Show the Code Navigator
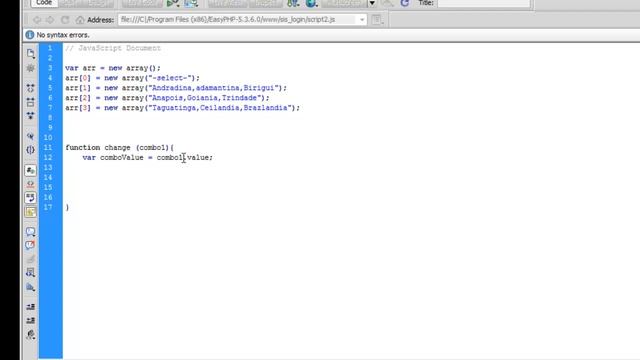This screenshot has width=640, height=360. coord(31,68)
